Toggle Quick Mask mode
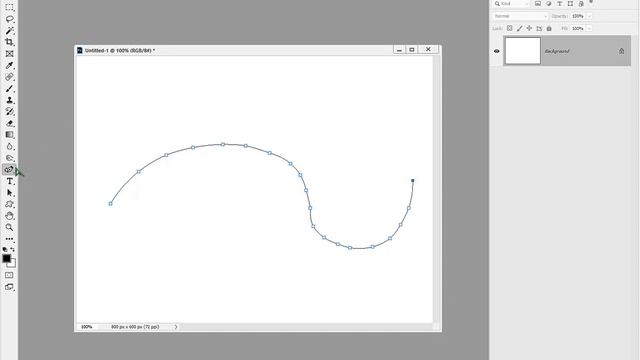640x360 pixels. (x=9, y=275)
